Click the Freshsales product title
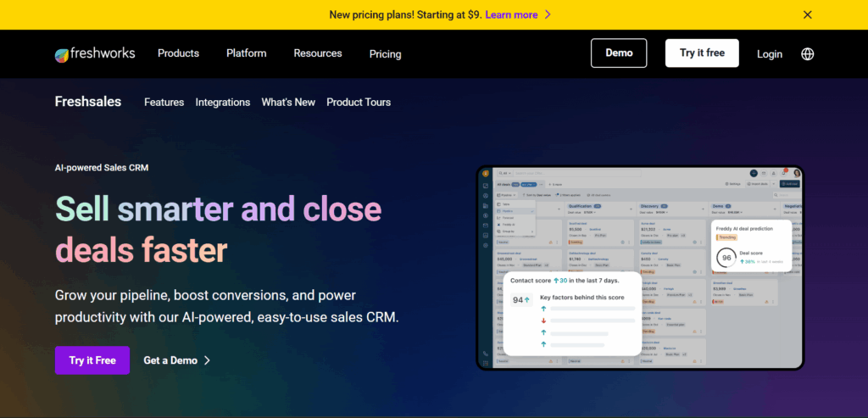This screenshot has width=868, height=418. [88, 102]
